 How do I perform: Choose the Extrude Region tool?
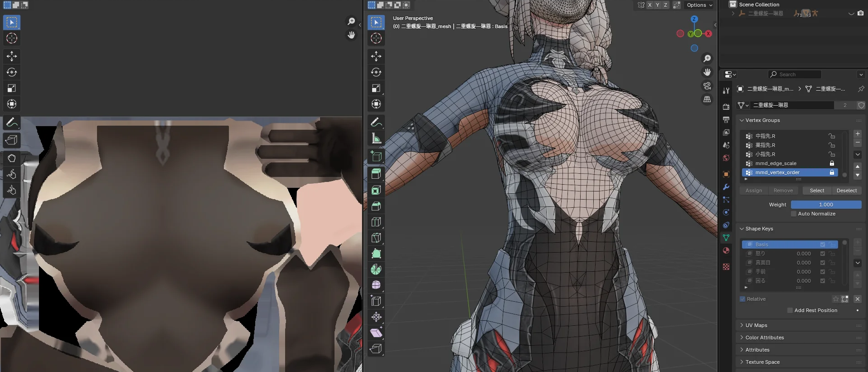tap(376, 174)
